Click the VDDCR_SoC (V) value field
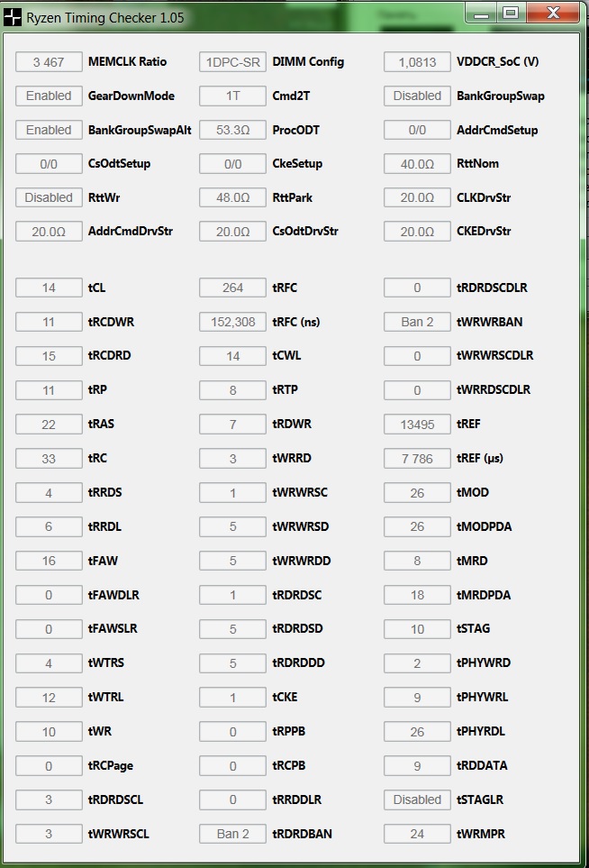The width and height of the screenshot is (589, 868). point(417,62)
